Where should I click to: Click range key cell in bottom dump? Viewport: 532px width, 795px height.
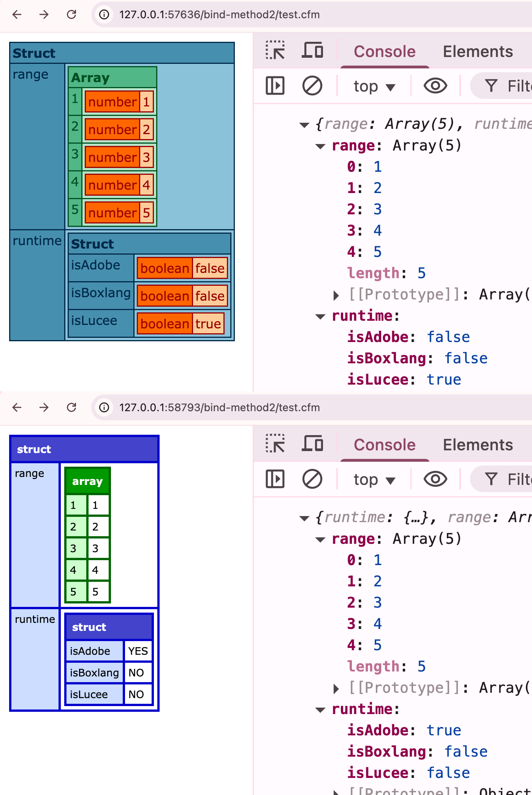click(35, 535)
